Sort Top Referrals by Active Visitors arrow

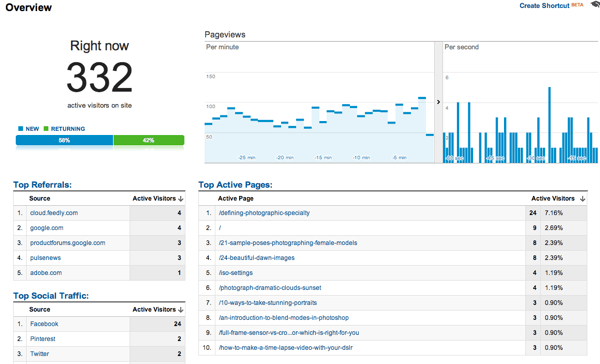point(181,199)
